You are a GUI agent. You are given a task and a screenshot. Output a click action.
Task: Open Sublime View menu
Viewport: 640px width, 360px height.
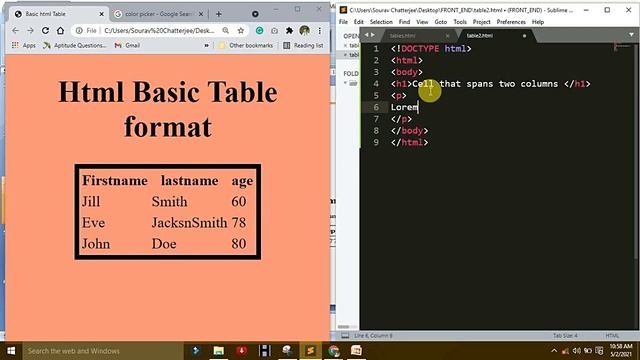tap(422, 22)
